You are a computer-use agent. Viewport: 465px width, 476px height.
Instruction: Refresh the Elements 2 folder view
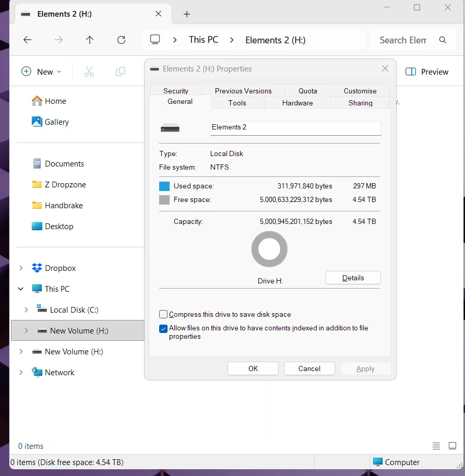click(122, 40)
